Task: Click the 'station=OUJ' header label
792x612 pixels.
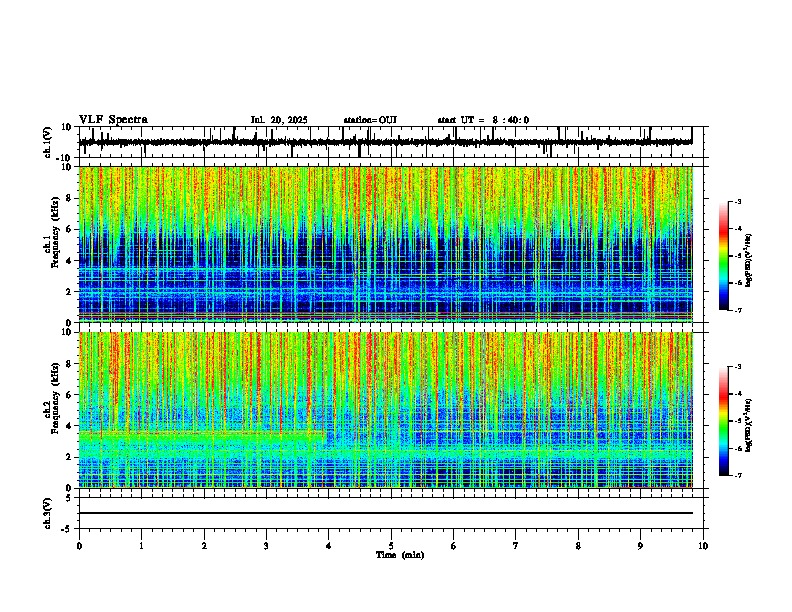Action: pyautogui.click(x=370, y=120)
